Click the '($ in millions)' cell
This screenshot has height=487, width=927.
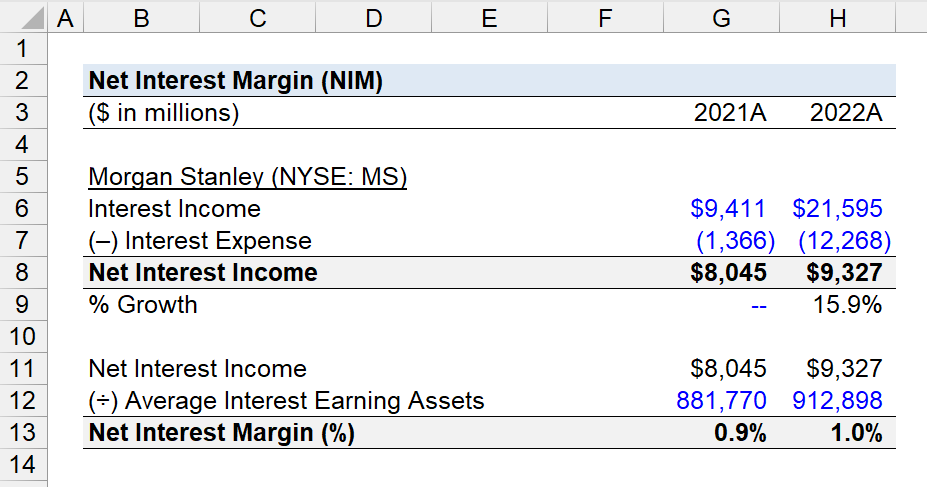pyautogui.click(x=164, y=112)
